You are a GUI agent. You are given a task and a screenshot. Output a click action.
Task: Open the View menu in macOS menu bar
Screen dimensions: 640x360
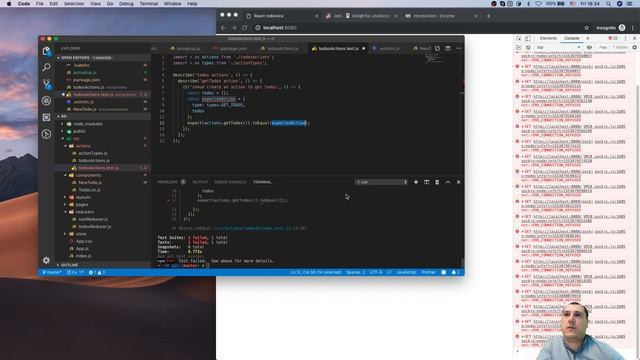tap(95, 4)
